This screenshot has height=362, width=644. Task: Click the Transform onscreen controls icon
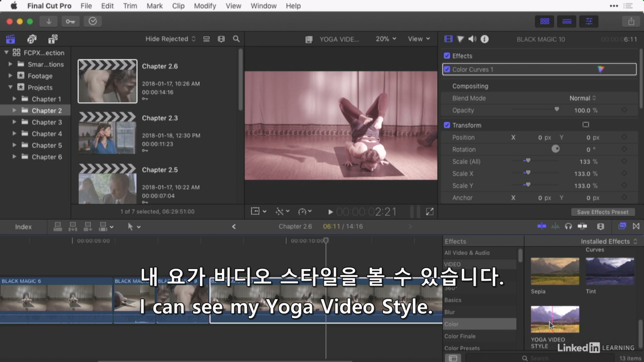click(586, 125)
